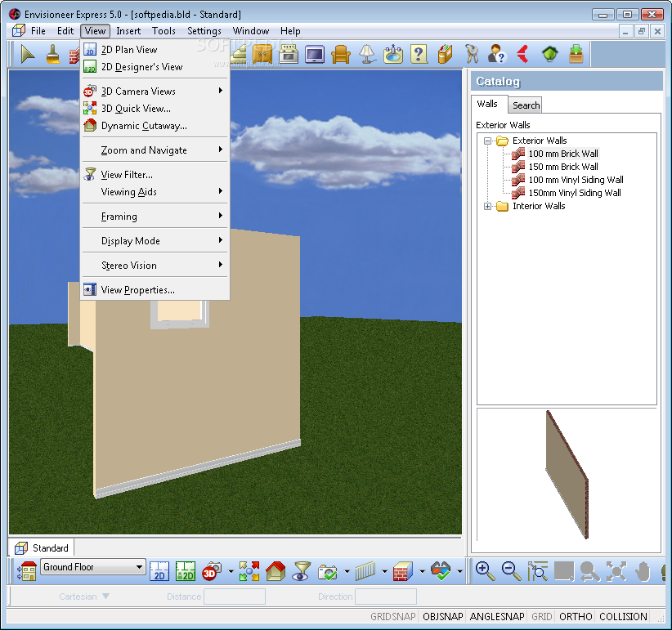Toggle GRIDSNAP in the status bar
672x630 pixels.
tap(393, 616)
